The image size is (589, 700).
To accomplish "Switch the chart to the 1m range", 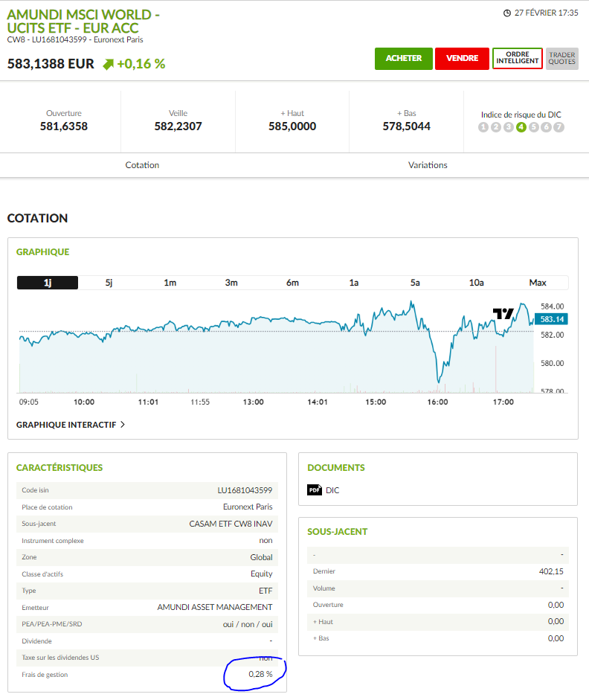I will [x=170, y=283].
